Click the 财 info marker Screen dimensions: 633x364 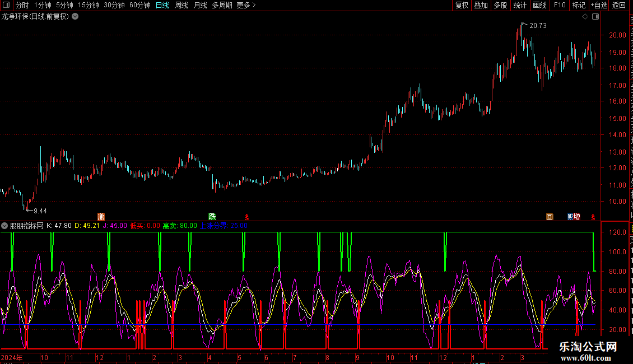coord(570,217)
